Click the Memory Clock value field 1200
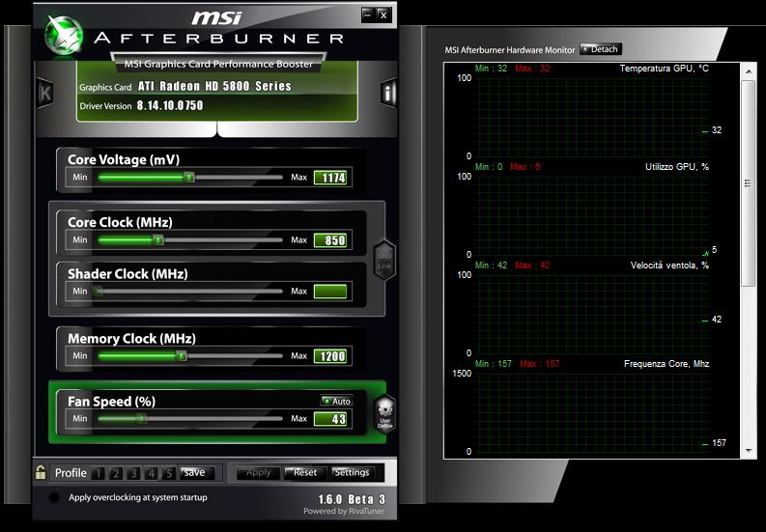This screenshot has width=766, height=532. coord(330,356)
